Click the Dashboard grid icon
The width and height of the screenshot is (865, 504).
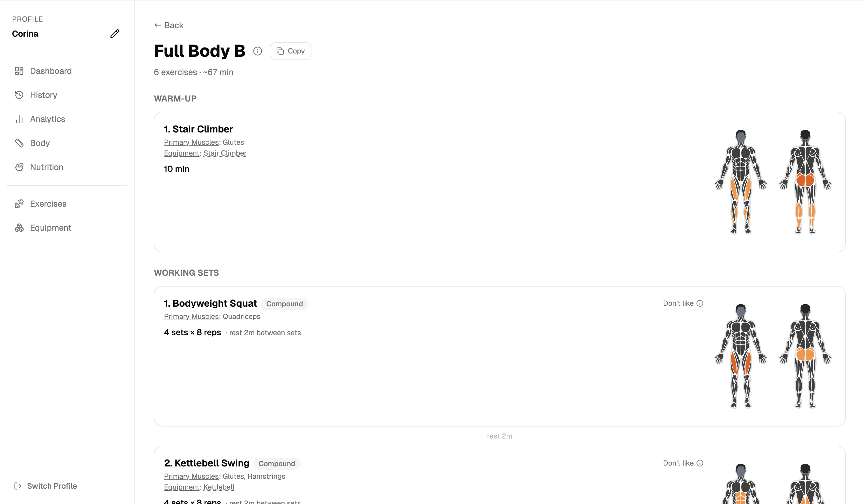pyautogui.click(x=19, y=71)
